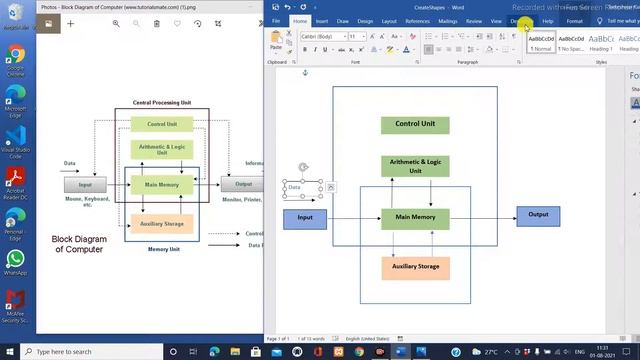This screenshot has width=640, height=360.
Task: Switch to the Draw ribbon tab
Action: (x=342, y=21)
